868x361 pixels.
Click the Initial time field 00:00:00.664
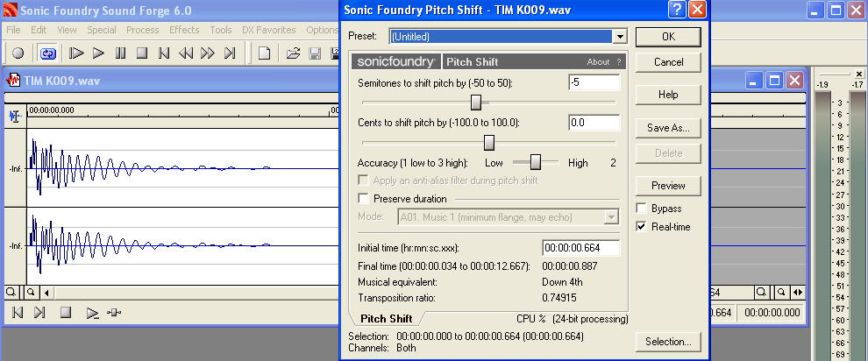tap(580, 248)
